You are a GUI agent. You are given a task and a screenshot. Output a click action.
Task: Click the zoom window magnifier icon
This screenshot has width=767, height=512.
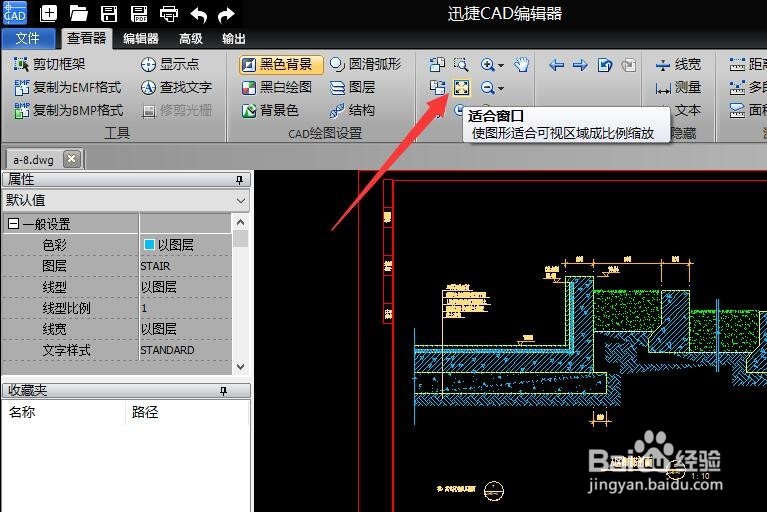point(461,65)
